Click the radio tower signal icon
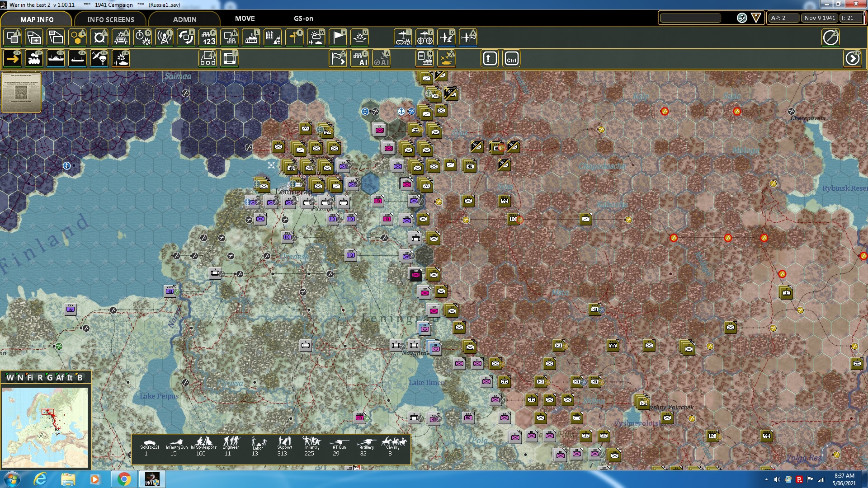The image size is (868, 488). click(x=164, y=38)
